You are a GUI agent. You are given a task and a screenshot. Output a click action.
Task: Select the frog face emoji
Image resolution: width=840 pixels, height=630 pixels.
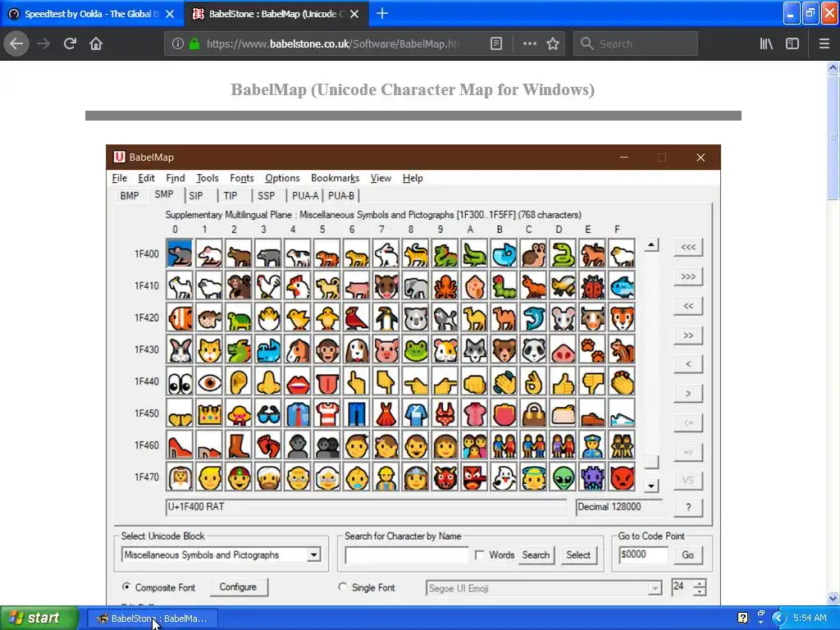pyautogui.click(x=415, y=349)
